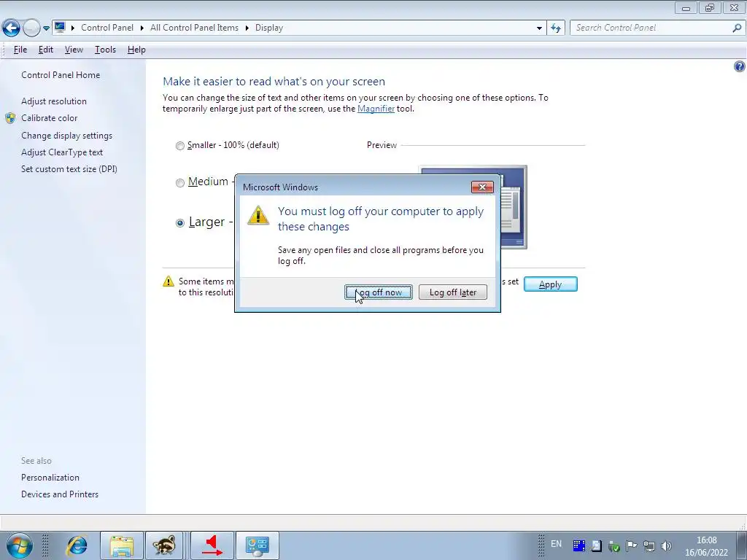Screen dimensions: 747x560
Task: Click the Calibrate color shield icon
Action: 10,118
